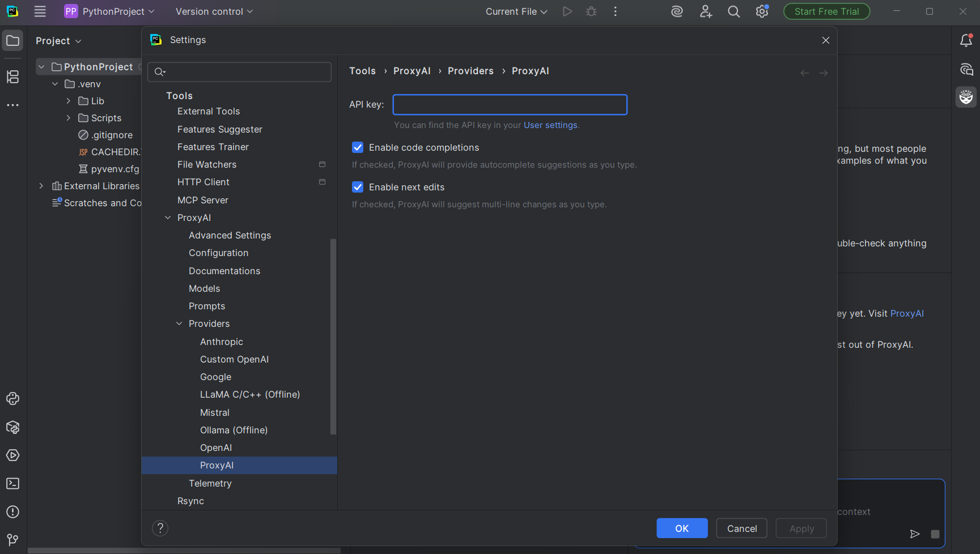Click the send message arrow in chat
980x554 pixels.
pos(915,534)
